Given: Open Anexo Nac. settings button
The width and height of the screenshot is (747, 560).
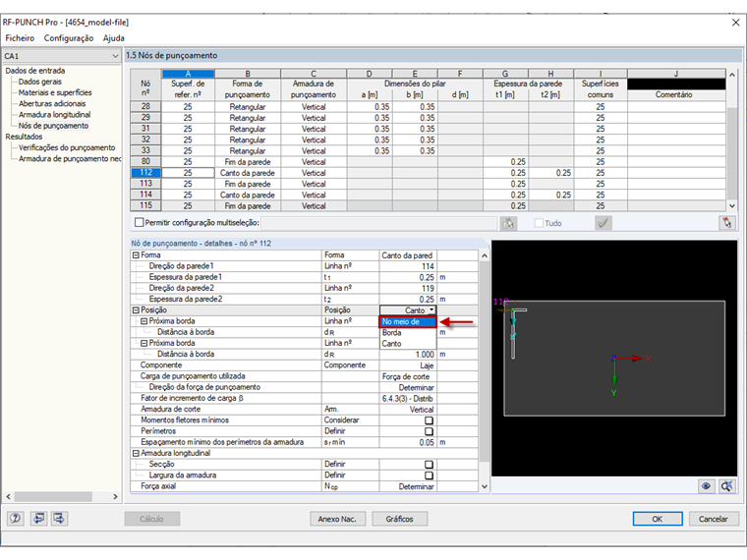Looking at the screenshot, I should (337, 519).
